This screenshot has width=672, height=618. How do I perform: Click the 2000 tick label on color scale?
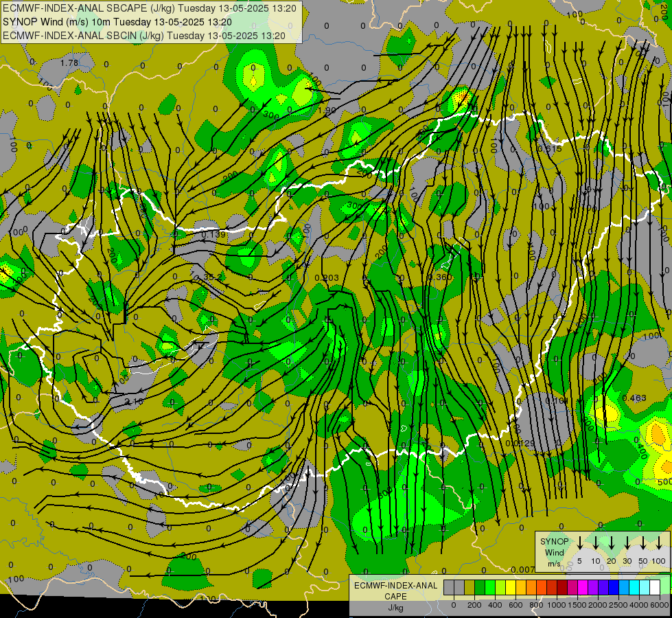598,605
